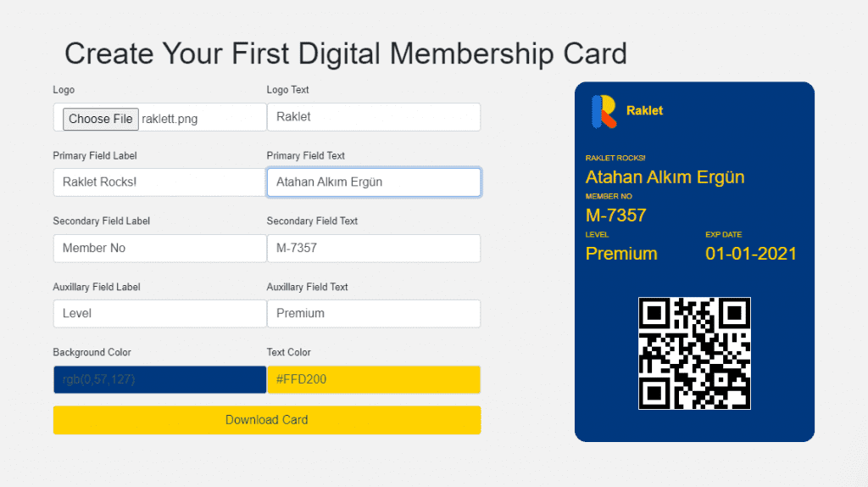
Task: Click Auxiliary Field Text Premium input
Action: (374, 314)
